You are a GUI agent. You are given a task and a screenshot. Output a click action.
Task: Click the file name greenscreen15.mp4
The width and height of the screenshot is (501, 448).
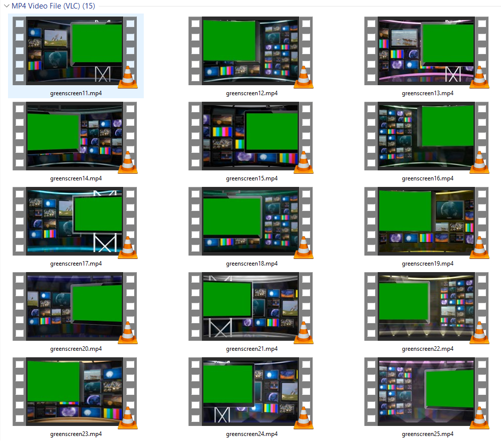[x=252, y=178]
